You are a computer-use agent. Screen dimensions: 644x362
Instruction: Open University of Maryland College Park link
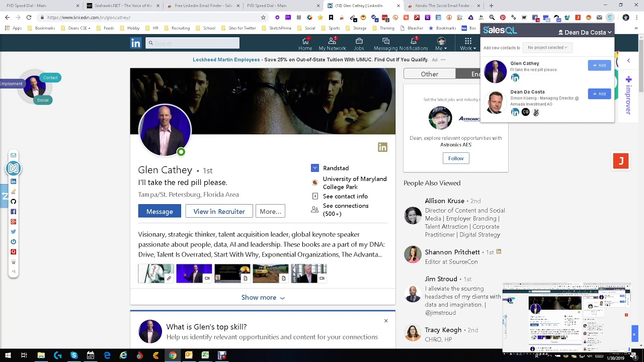tap(355, 183)
